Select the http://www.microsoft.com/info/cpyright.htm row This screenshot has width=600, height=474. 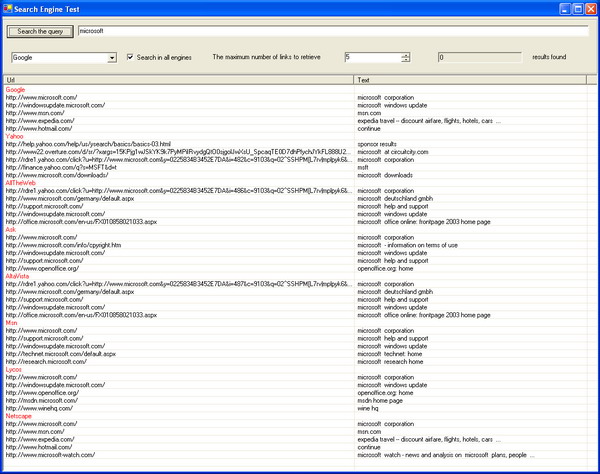(x=63, y=245)
